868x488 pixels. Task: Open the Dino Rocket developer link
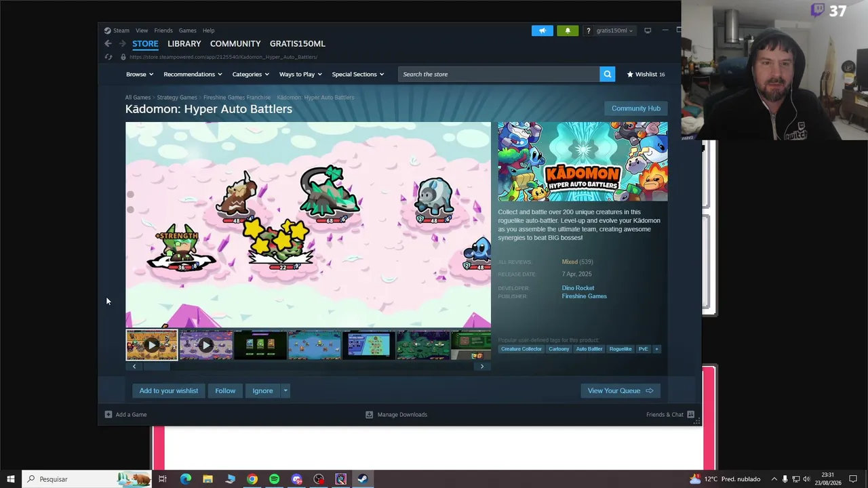(578, 288)
